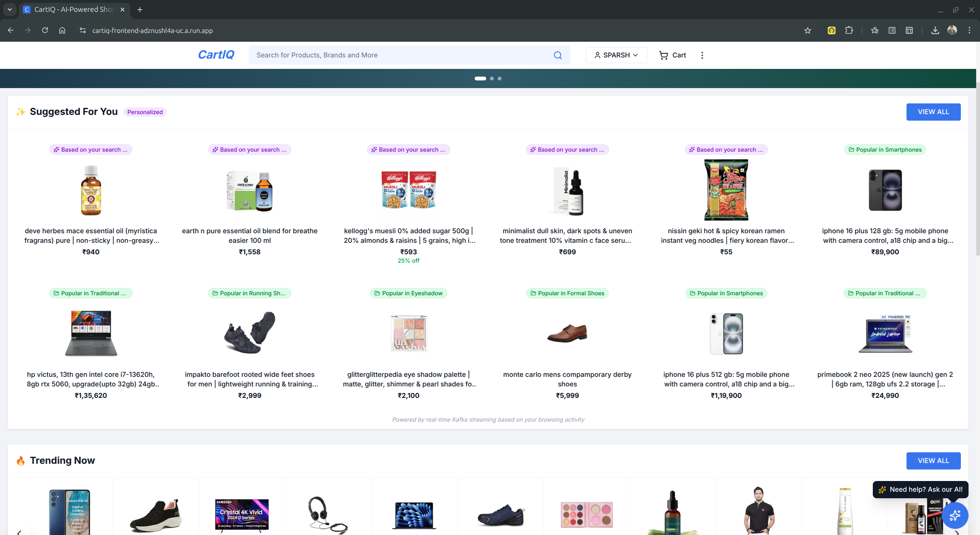Screen dimensions: 980x535
Task: Click the search magnifier icon
Action: pyautogui.click(x=558, y=55)
